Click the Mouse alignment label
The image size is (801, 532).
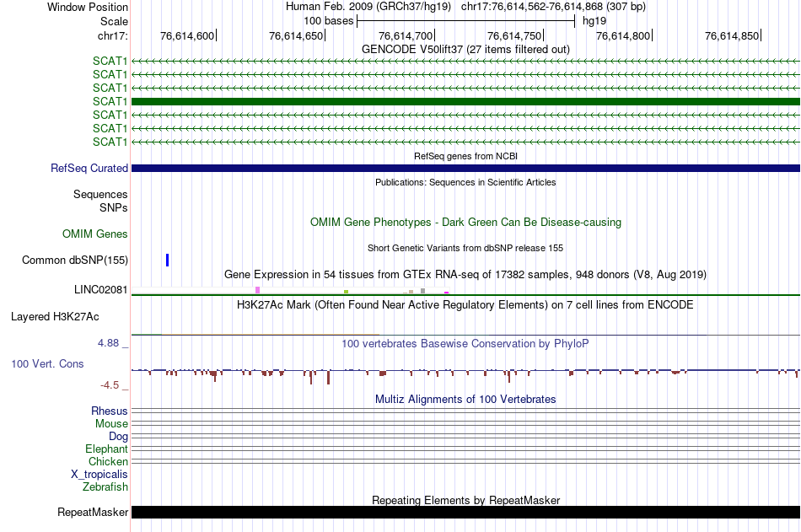tap(111, 423)
